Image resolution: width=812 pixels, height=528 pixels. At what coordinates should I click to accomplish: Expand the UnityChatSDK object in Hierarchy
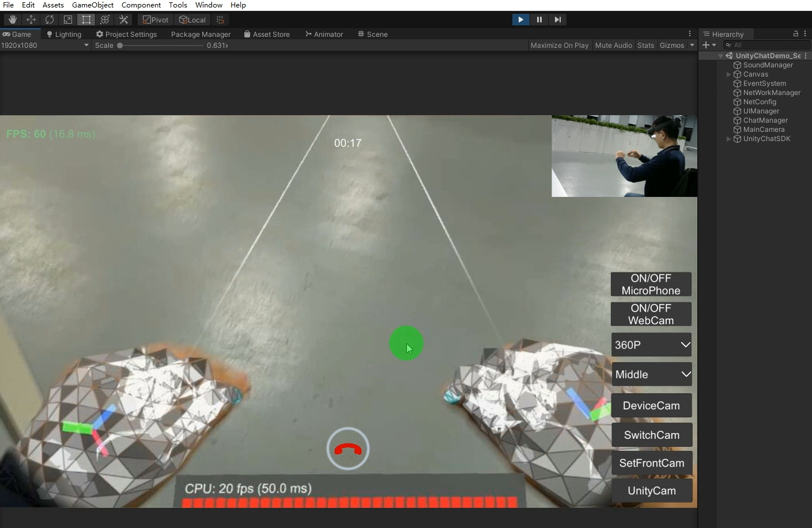[x=729, y=139]
